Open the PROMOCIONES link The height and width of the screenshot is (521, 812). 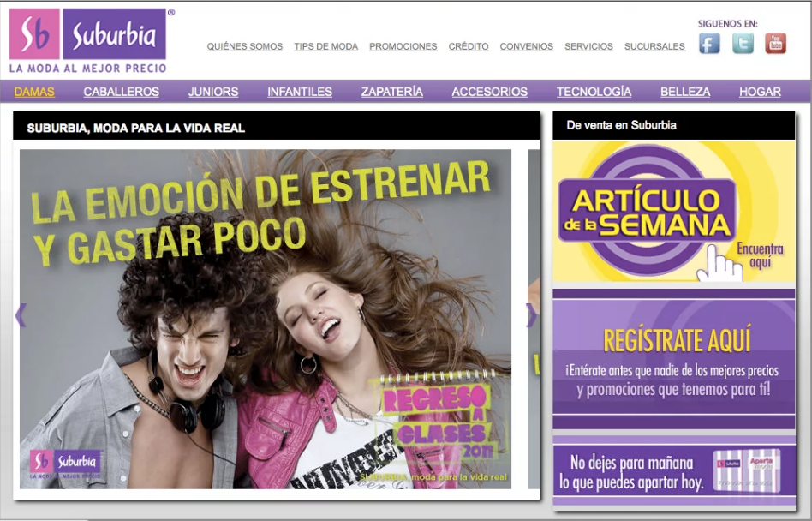[403, 46]
